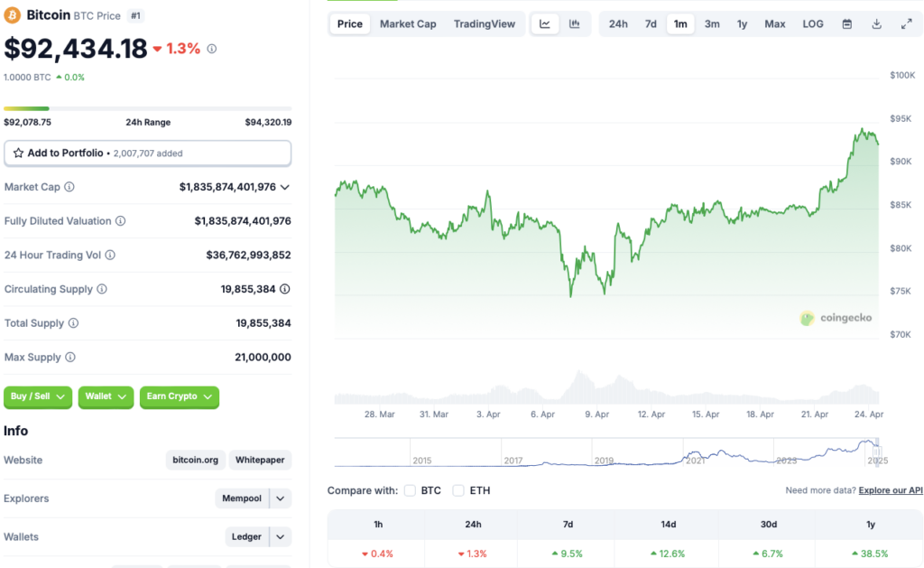This screenshot has width=924, height=568.
Task: Open the Explore our API link
Action: [891, 490]
